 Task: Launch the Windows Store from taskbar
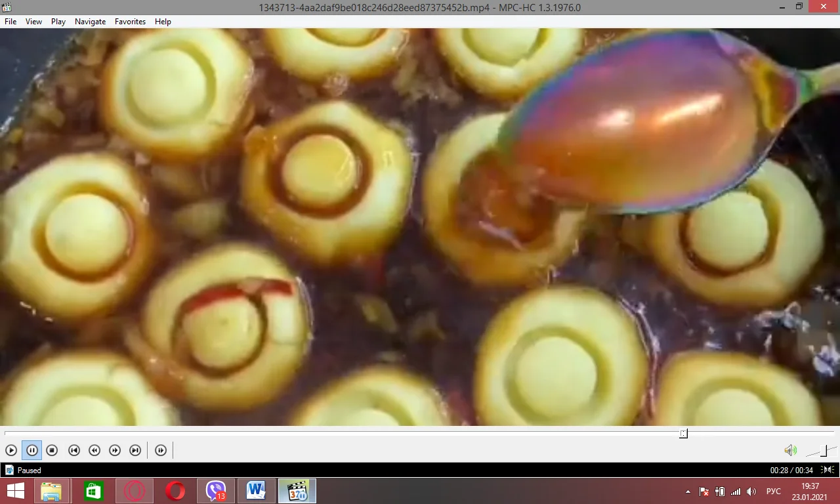pyautogui.click(x=93, y=491)
